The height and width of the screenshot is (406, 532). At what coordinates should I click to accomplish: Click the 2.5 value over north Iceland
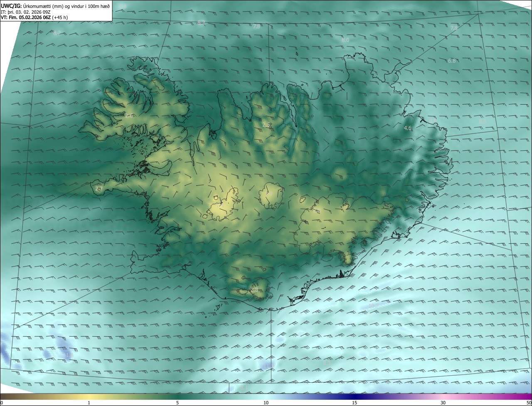coord(267,125)
